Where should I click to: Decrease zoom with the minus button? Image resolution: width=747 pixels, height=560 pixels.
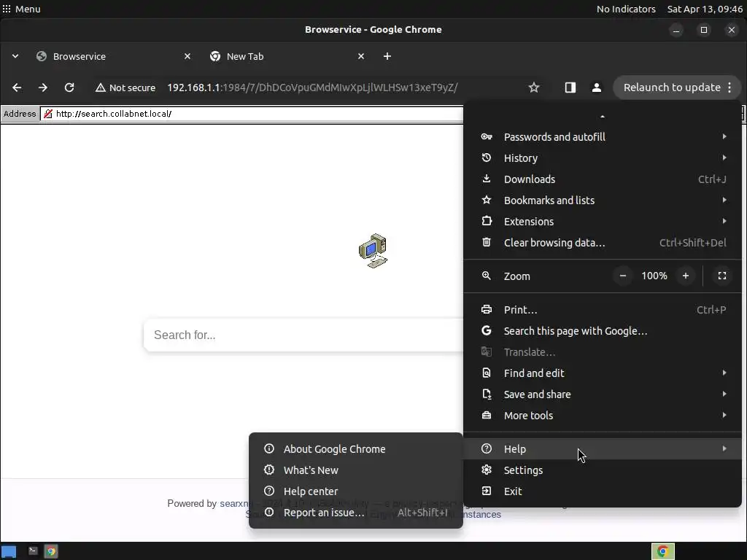click(x=623, y=276)
